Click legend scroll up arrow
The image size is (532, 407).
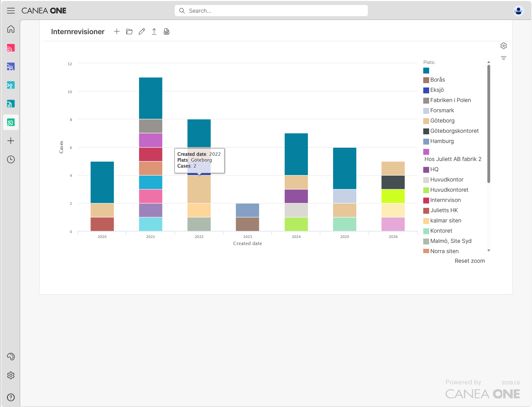[x=489, y=62]
